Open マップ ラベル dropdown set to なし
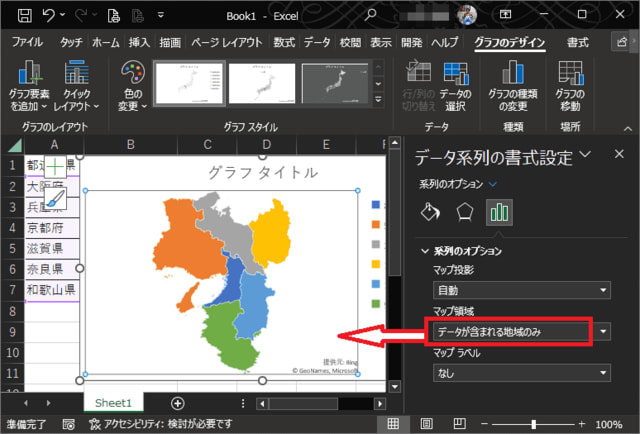The image size is (640, 434). pyautogui.click(x=520, y=372)
